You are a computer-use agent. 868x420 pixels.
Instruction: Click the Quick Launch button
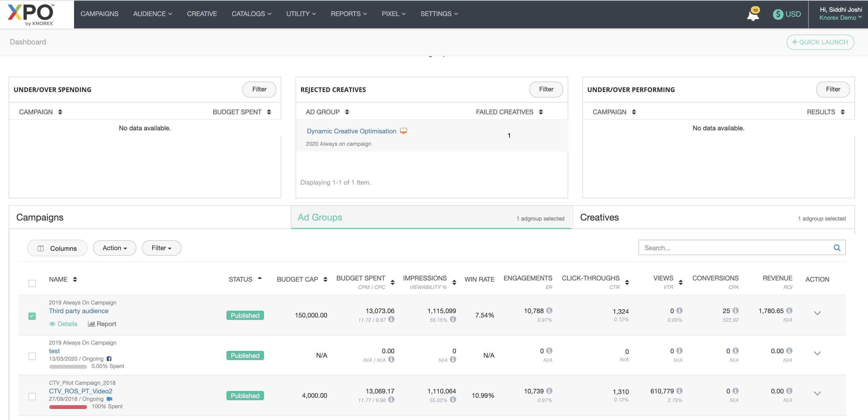tap(820, 42)
